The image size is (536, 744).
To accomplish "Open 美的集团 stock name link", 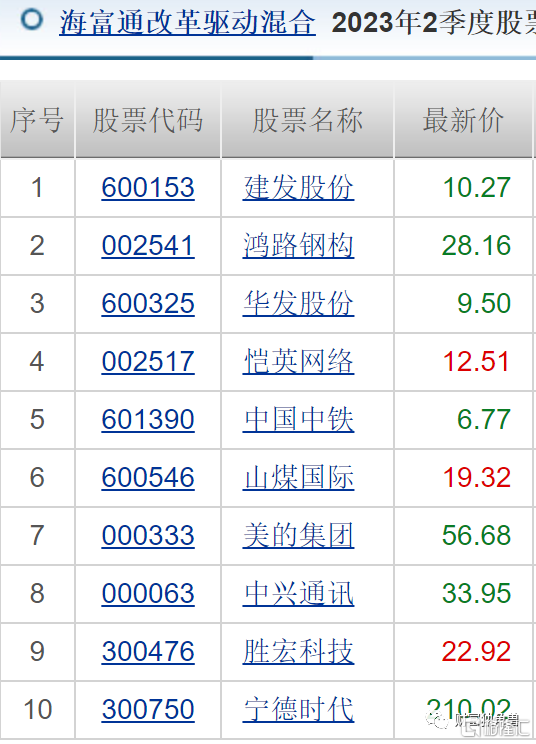I will pos(298,536).
